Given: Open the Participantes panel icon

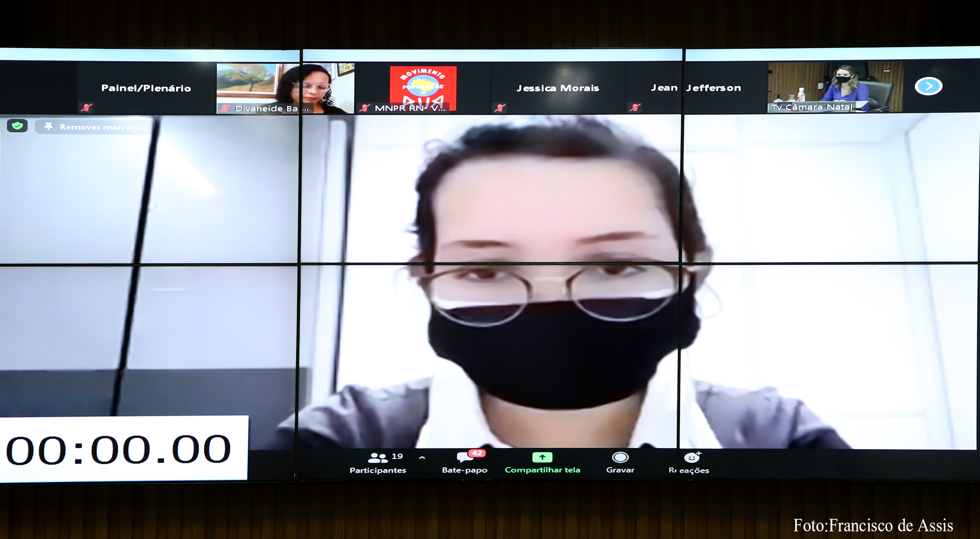Looking at the screenshot, I should click(378, 458).
